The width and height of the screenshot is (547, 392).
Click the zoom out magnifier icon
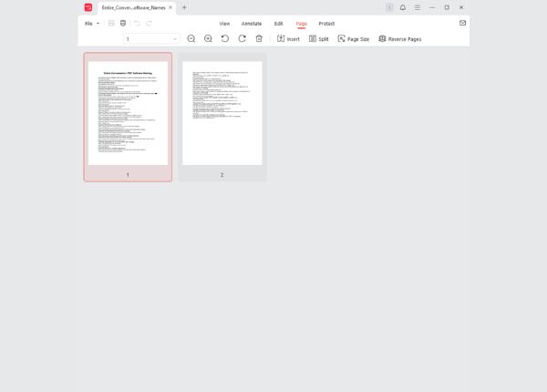[191, 38]
